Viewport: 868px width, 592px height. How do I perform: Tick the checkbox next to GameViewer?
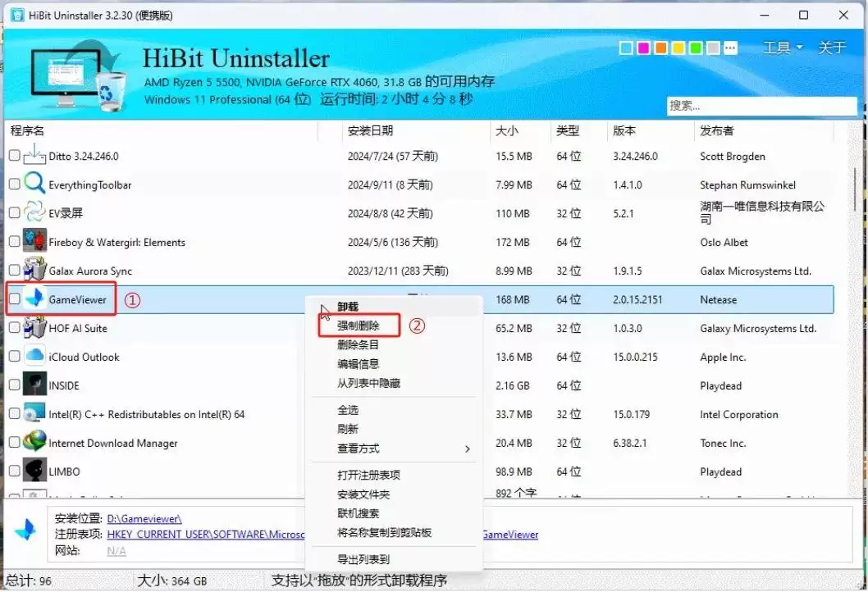coord(15,299)
